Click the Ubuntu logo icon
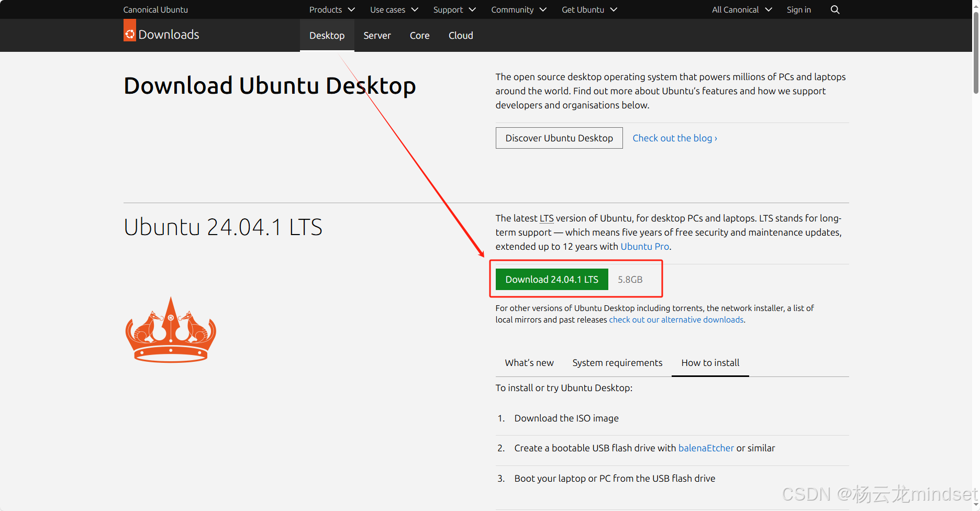Image resolution: width=980 pixels, height=511 pixels. pos(129,30)
